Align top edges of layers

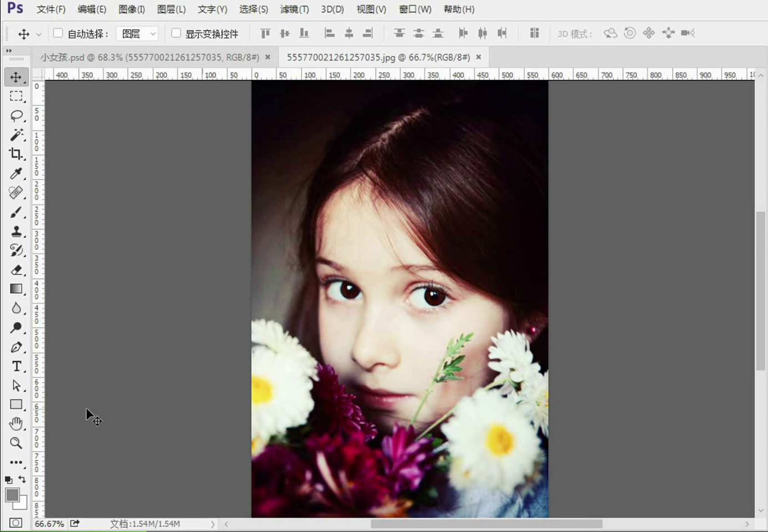click(x=265, y=33)
